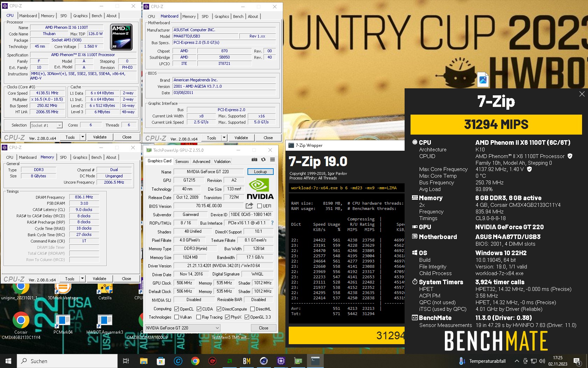The height and width of the screenshot is (368, 588).
Task: Expand Tools arrow in the Memory CPU-Z window
Action: pyautogui.click(x=82, y=279)
